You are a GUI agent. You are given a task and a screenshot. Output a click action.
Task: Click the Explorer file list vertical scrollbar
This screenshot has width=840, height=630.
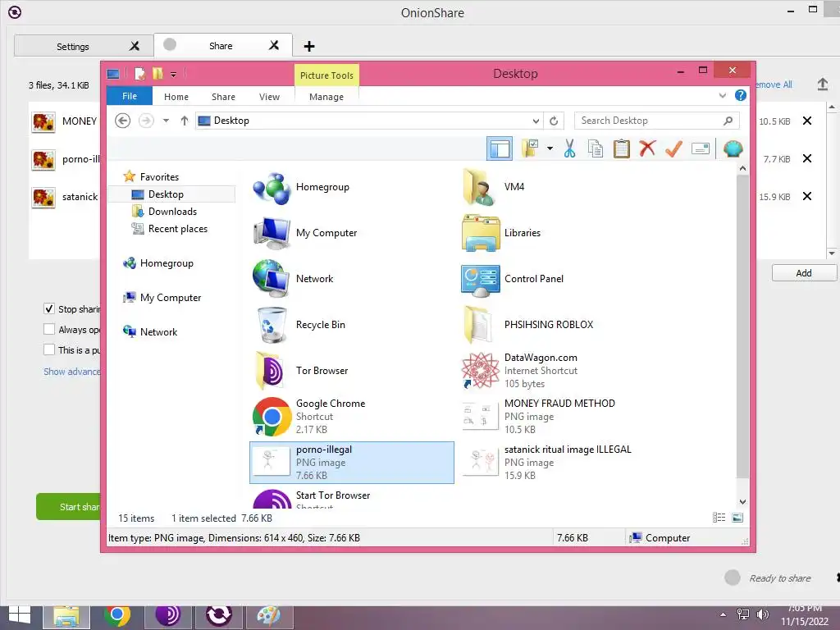tap(742, 326)
